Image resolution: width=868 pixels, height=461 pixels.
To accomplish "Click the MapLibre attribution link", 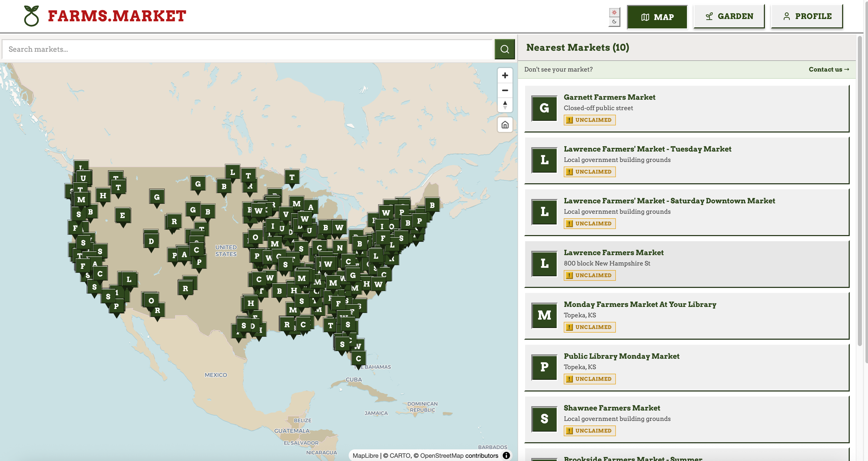I will click(365, 455).
